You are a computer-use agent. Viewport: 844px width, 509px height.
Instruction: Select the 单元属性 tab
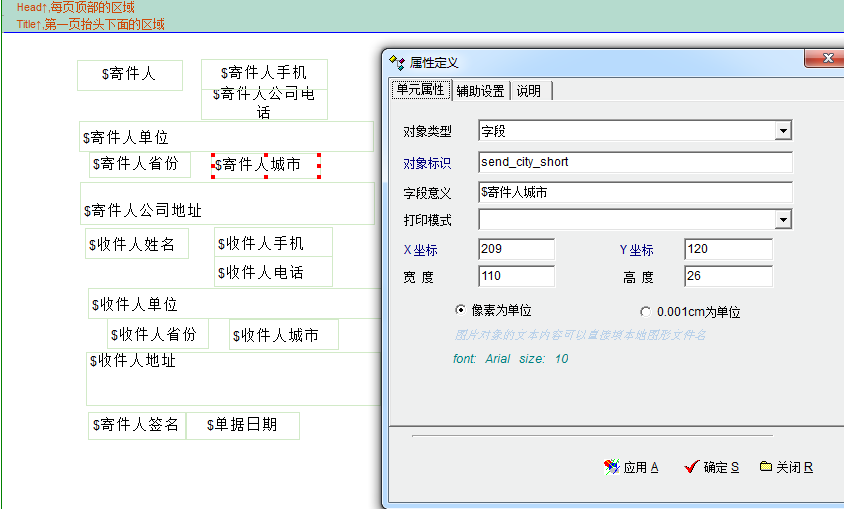click(x=420, y=90)
